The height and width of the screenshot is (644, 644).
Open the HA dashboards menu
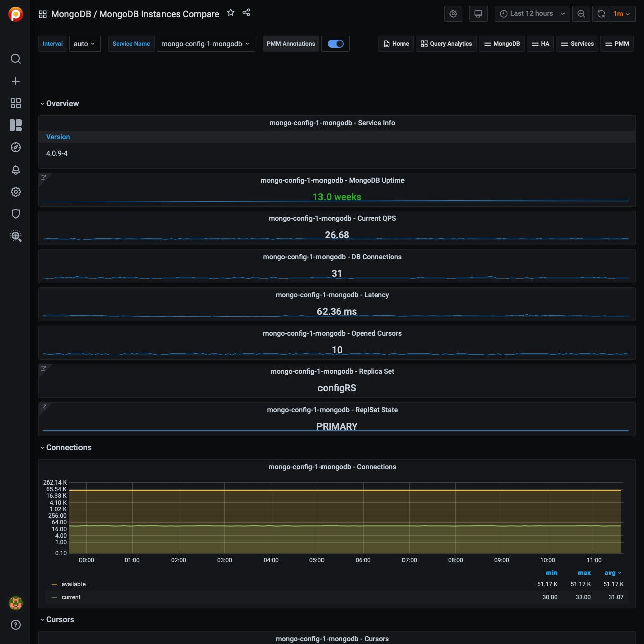pyautogui.click(x=540, y=44)
